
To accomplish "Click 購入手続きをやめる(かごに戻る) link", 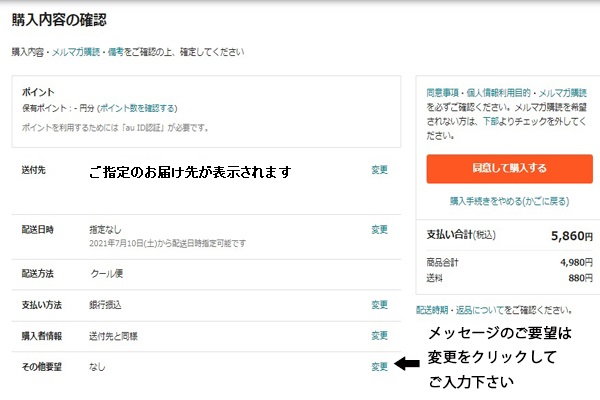I will tap(509, 201).
